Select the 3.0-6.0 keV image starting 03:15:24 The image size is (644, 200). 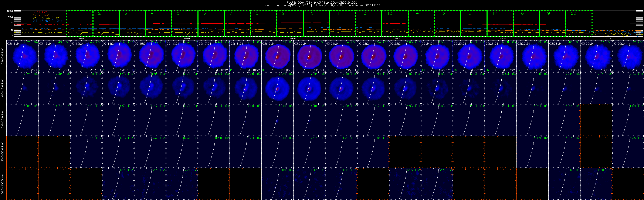[150, 56]
